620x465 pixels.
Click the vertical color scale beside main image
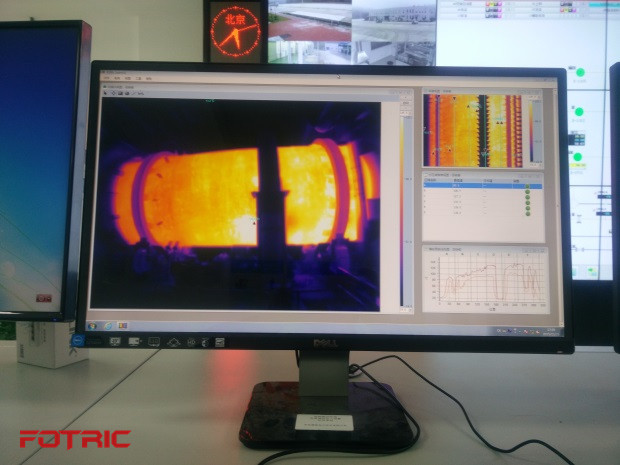[x=402, y=210]
